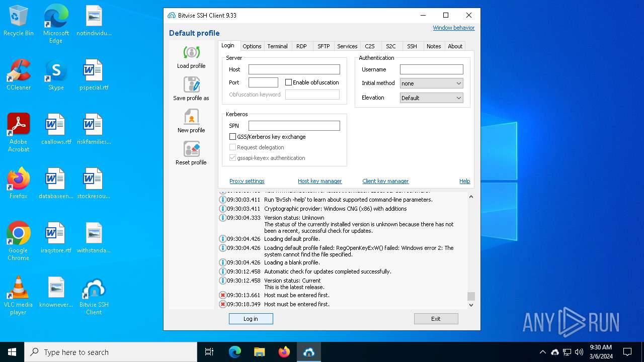The height and width of the screenshot is (362, 644).
Task: Launch Skype desktop shortcut
Action: [56, 74]
